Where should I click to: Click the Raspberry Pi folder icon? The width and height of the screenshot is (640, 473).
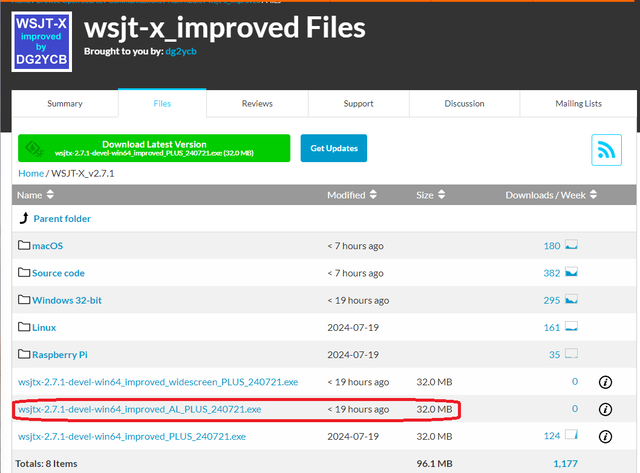24,354
